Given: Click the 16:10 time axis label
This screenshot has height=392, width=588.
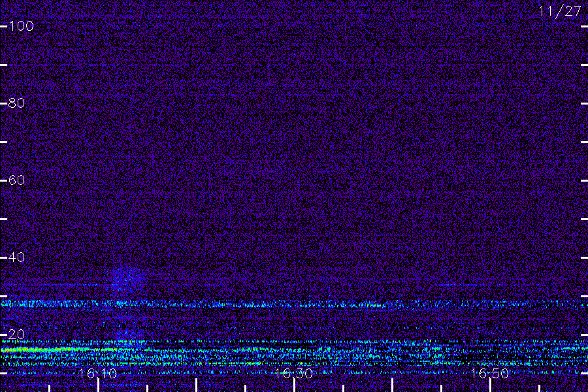Looking at the screenshot, I should tap(97, 374).
